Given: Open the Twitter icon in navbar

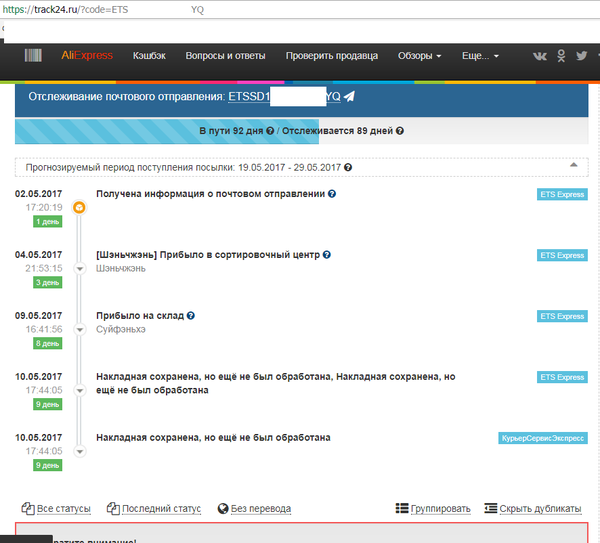Looking at the screenshot, I should 581,56.
